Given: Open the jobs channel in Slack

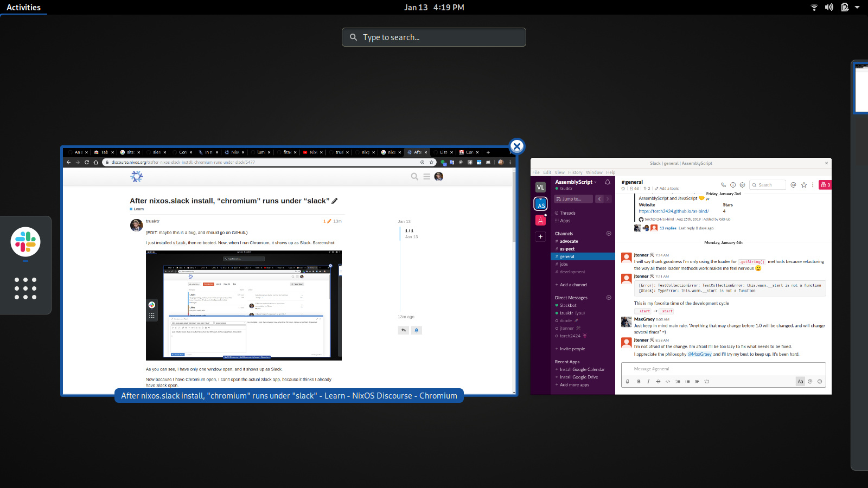Looking at the screenshot, I should (x=564, y=264).
